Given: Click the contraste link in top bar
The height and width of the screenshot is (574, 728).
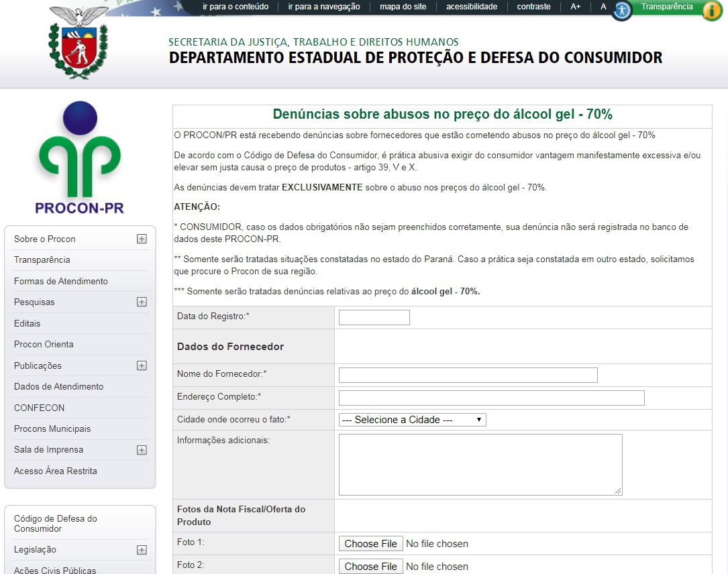Looking at the screenshot, I should tap(533, 7).
